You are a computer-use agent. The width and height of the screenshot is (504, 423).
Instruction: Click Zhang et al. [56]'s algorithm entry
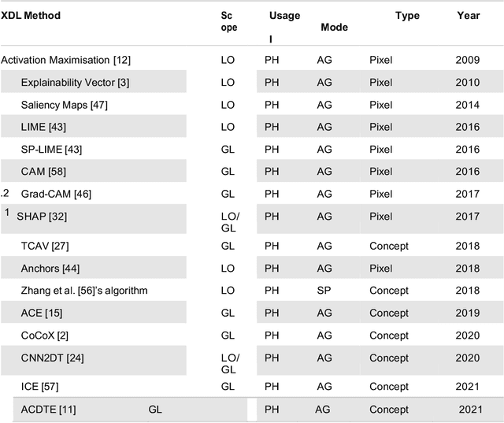click(84, 291)
